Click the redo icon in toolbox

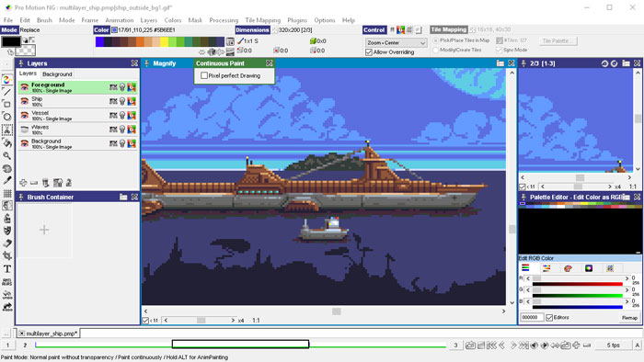tap(7, 307)
